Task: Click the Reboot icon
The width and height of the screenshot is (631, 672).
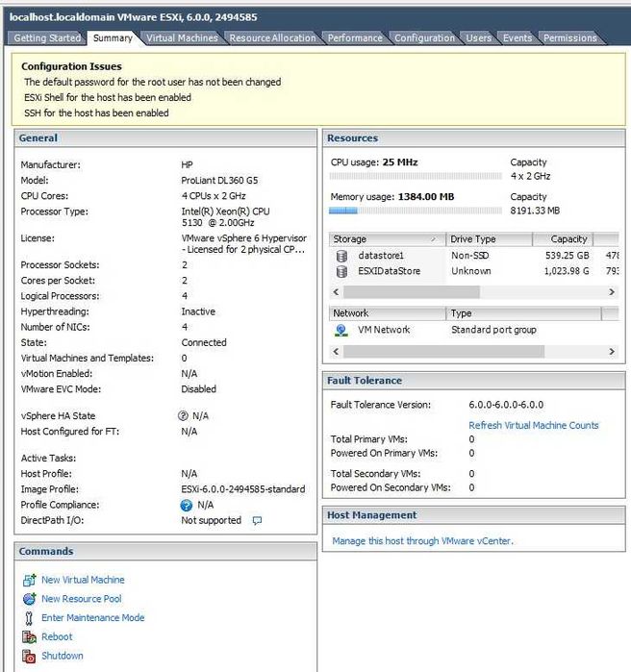Action: (x=29, y=636)
